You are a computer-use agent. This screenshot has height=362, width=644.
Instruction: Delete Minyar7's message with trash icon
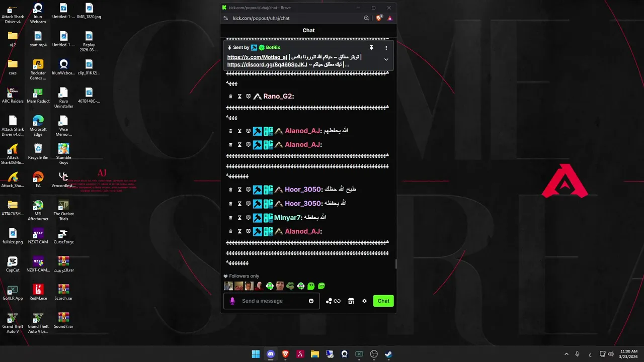click(230, 217)
